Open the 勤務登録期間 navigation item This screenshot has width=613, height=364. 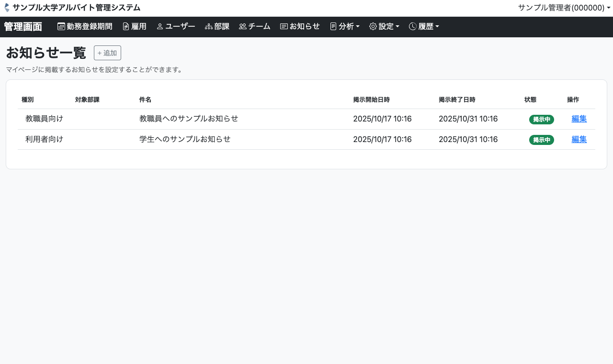[89, 27]
